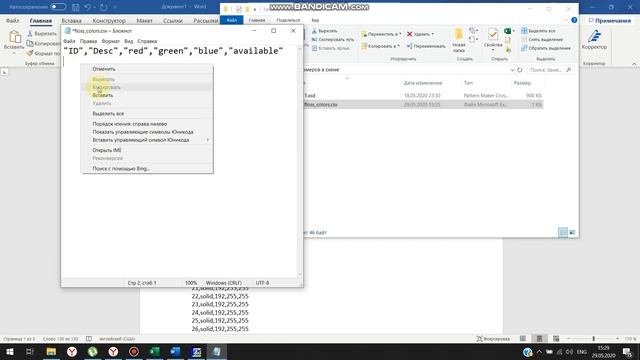The image size is (640, 360).
Task: Switch to Word's Вставка tab
Action: click(71, 20)
